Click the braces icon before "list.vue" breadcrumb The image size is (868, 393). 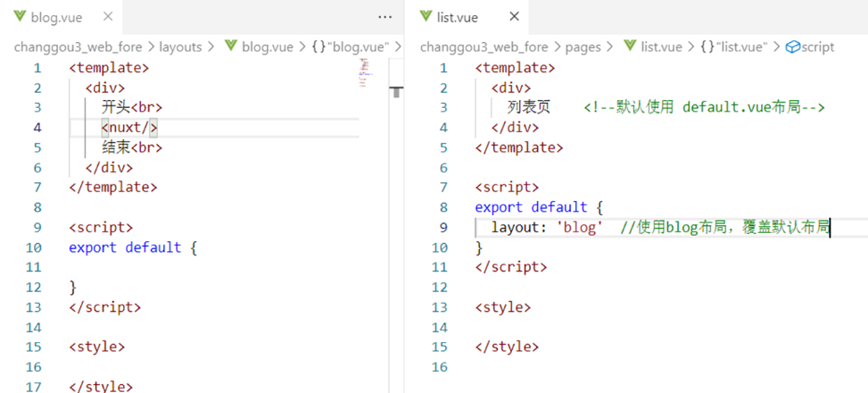coord(707,47)
